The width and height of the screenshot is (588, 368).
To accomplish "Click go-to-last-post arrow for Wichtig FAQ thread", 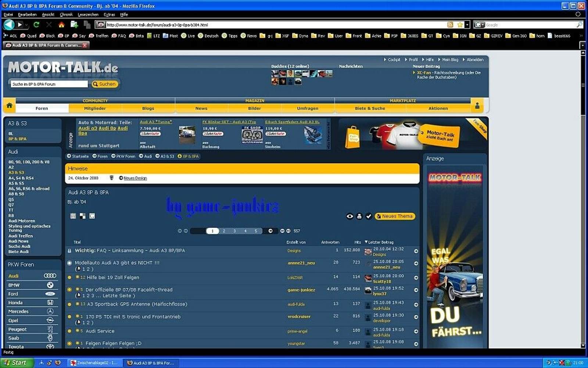I will (x=416, y=251).
